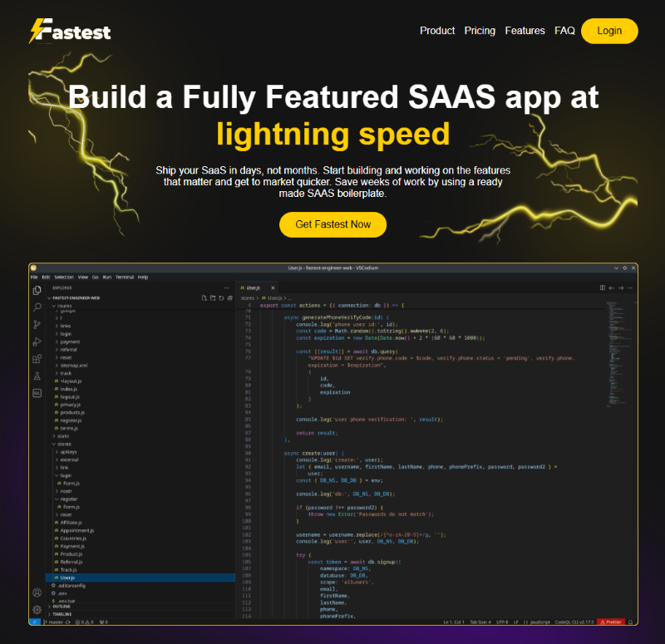
Task: Expand the TIMELINE section
Action: (62, 614)
